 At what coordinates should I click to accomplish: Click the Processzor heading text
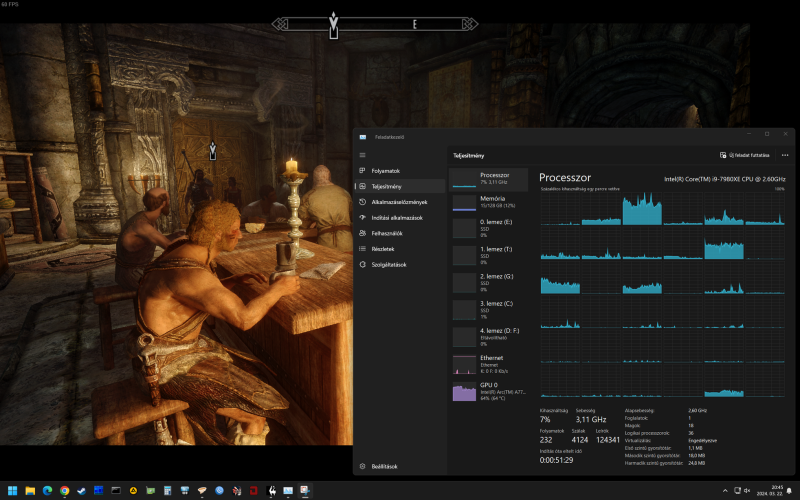(565, 178)
